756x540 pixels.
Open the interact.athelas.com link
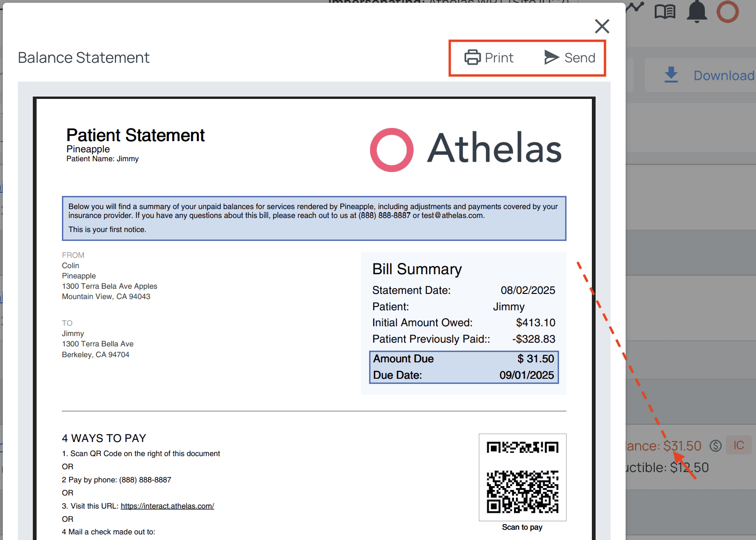click(x=167, y=506)
